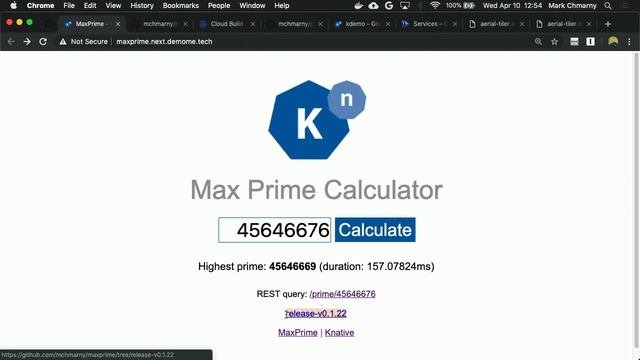
Task: Open the Chrome three-dot menu
Action: tap(629, 42)
